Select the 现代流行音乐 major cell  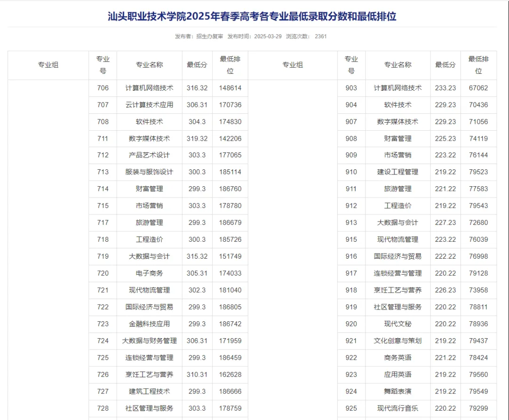tap(398, 408)
